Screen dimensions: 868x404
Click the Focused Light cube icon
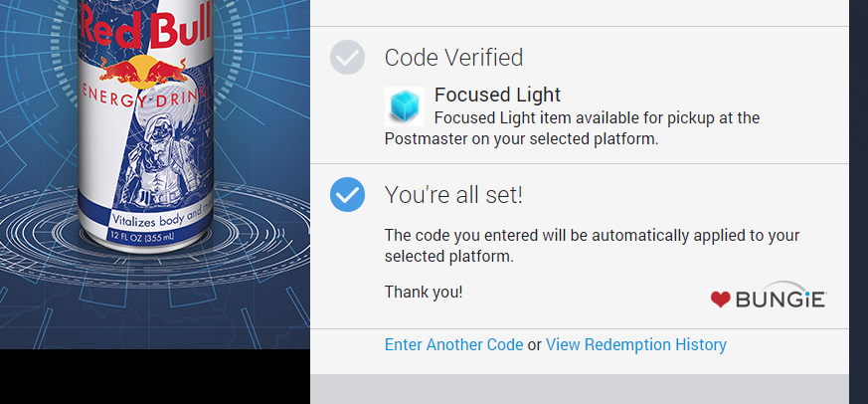click(x=405, y=106)
